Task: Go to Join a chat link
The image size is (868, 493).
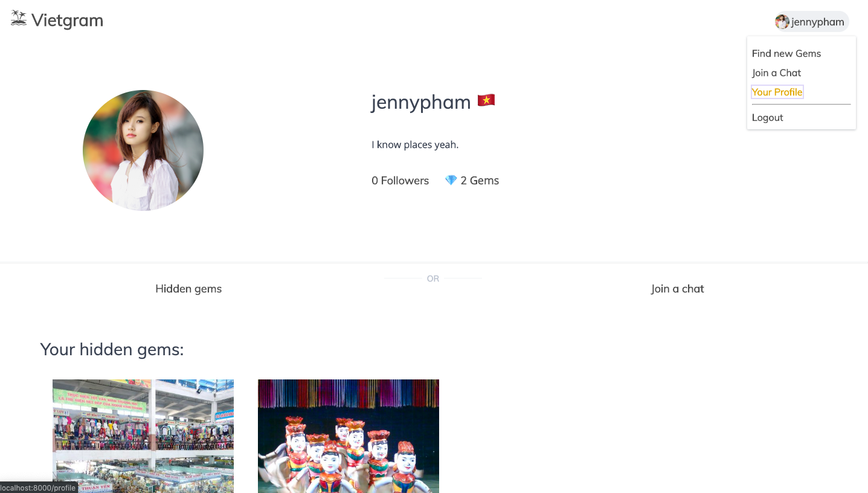Action: (x=677, y=289)
